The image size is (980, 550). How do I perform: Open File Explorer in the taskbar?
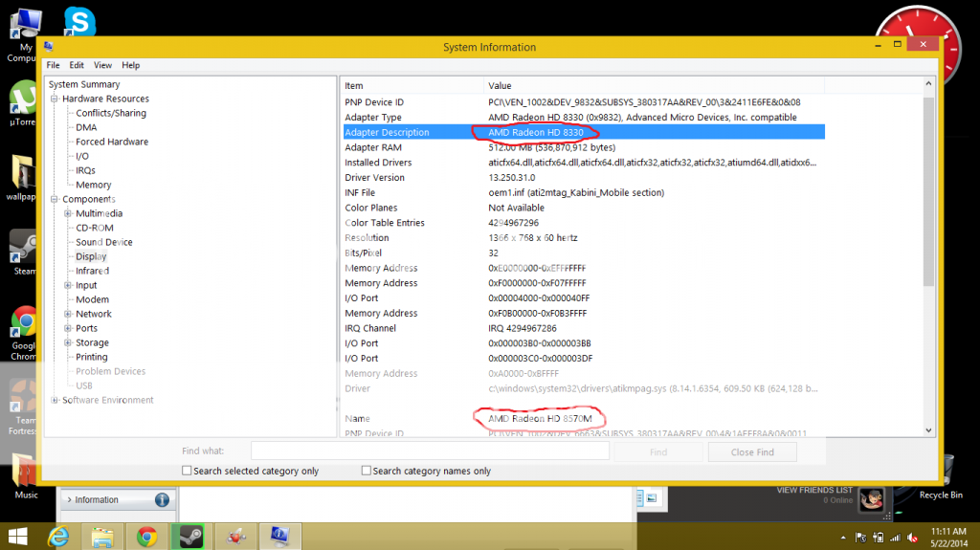(x=102, y=537)
